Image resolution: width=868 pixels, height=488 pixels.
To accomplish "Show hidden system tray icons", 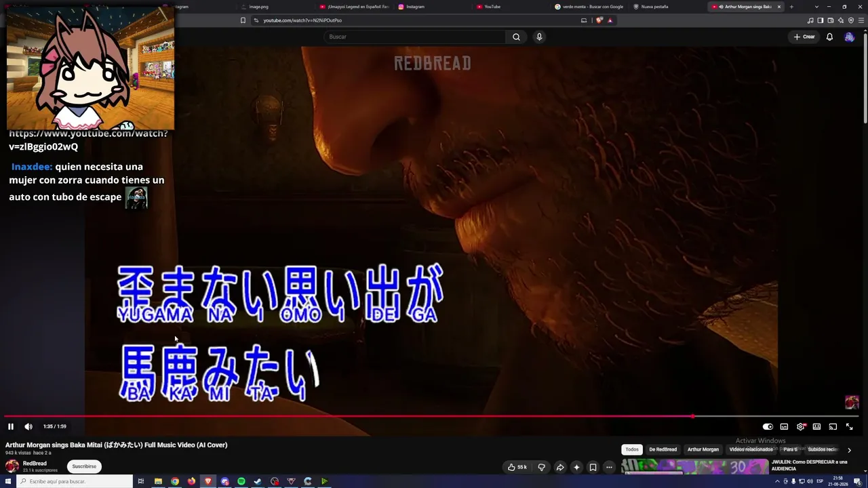I will click(777, 481).
